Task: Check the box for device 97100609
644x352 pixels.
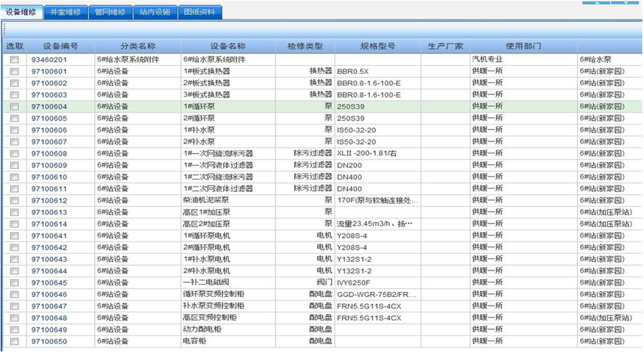Action: (14, 165)
